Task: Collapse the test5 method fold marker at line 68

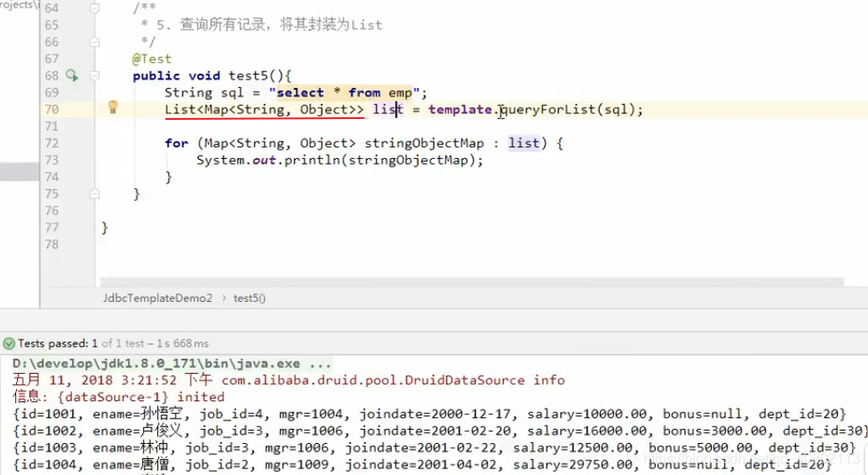Action: point(95,75)
